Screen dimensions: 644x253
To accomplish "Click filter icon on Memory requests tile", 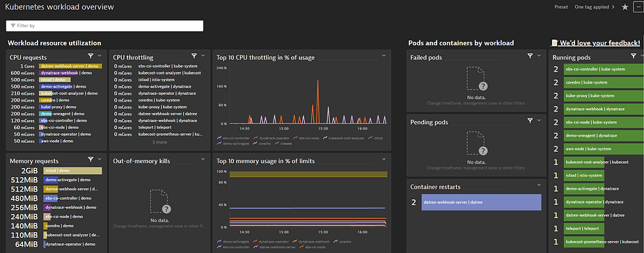I will pyautogui.click(x=91, y=159).
